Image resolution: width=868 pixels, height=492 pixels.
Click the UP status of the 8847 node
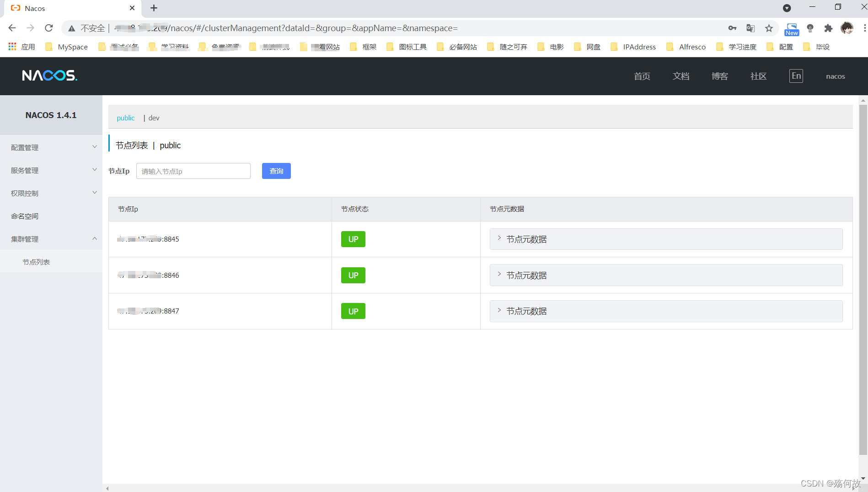click(353, 311)
